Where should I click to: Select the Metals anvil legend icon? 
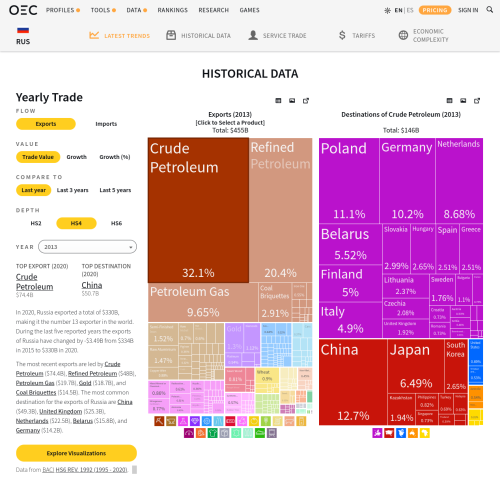[x=171, y=421]
